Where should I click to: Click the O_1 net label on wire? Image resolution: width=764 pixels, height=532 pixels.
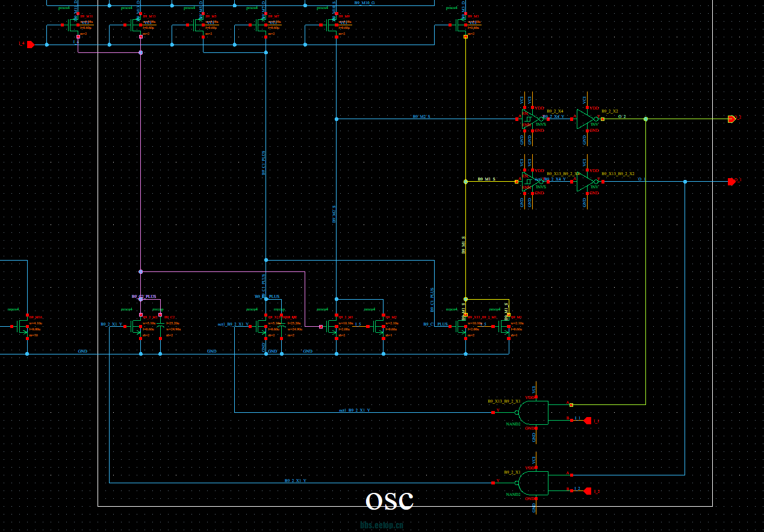tap(641, 179)
